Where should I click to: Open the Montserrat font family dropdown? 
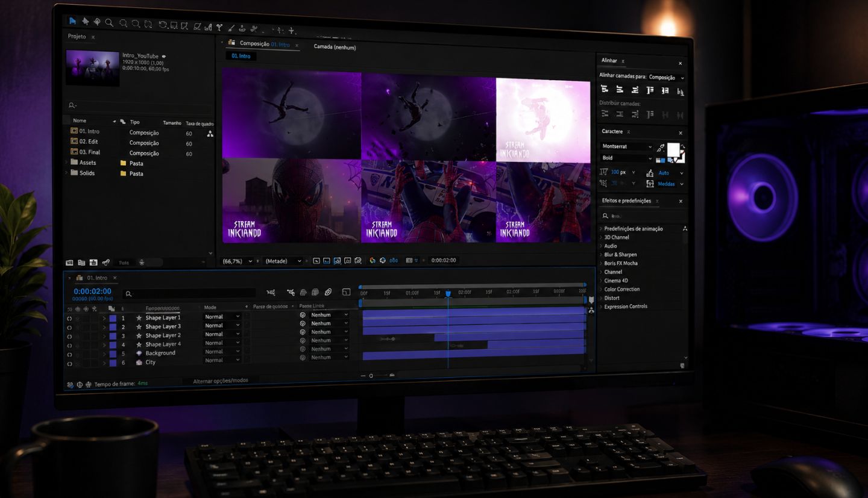[626, 146]
